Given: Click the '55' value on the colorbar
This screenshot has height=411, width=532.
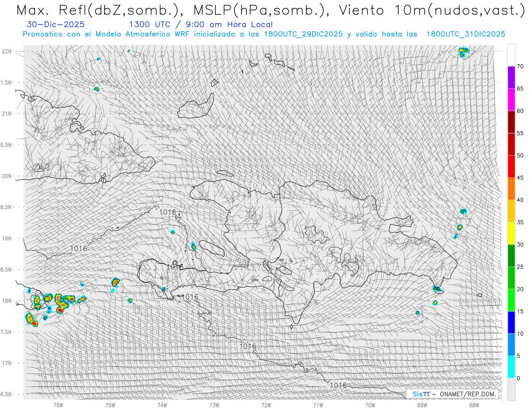Looking at the screenshot, I should [520, 133].
